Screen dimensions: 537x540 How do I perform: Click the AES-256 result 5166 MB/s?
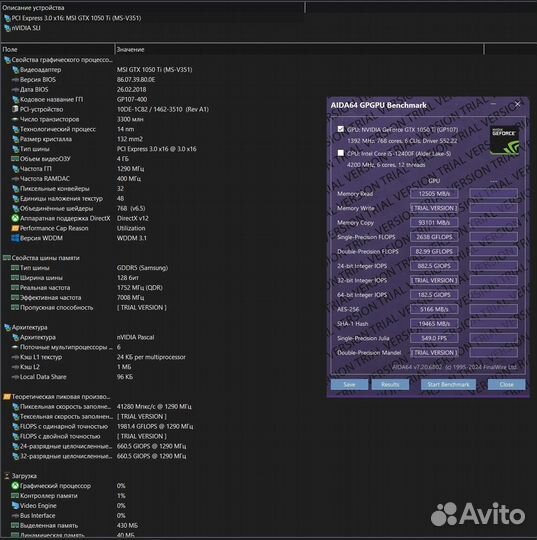[434, 309]
